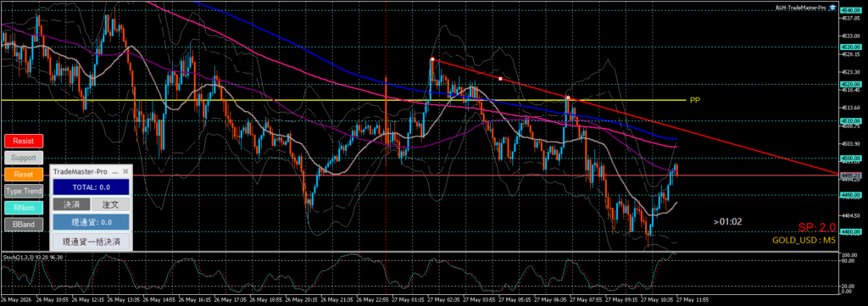Click the 26 May 12:15 time label
Screen dimensions: 868x306
click(88, 301)
